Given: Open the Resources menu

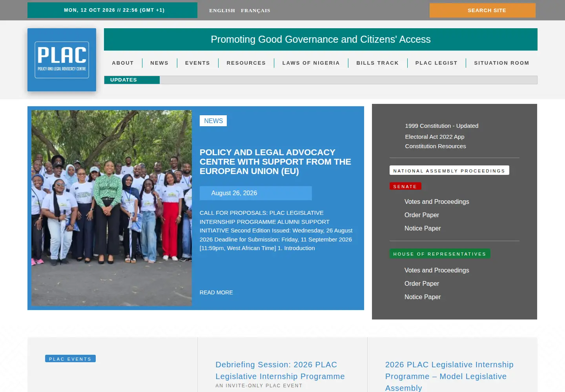Looking at the screenshot, I should 246,63.
